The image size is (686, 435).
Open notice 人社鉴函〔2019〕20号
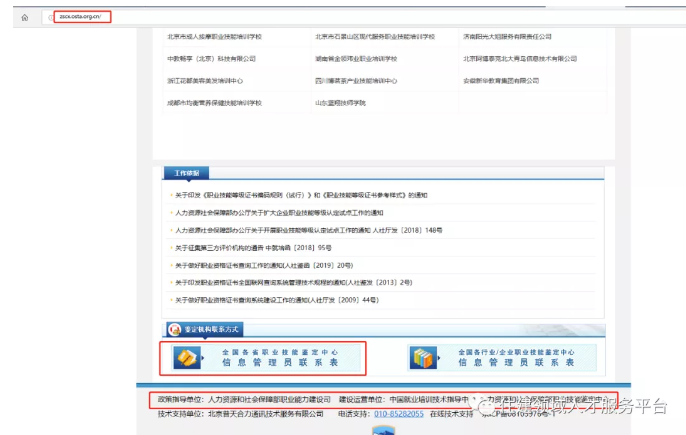point(264,265)
